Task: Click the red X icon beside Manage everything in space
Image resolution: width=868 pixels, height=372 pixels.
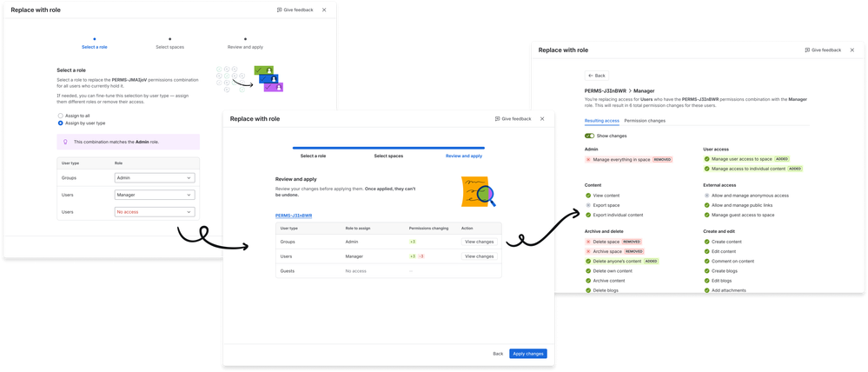Action: pos(588,159)
